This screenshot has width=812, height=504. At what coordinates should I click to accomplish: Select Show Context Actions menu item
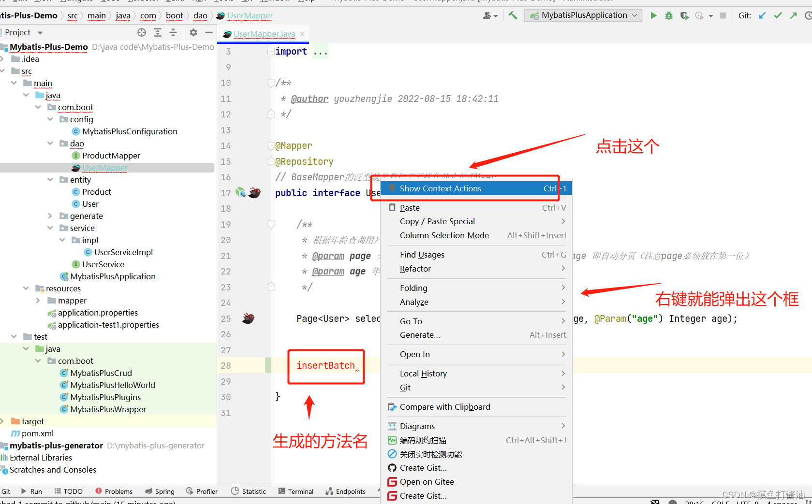click(x=476, y=188)
